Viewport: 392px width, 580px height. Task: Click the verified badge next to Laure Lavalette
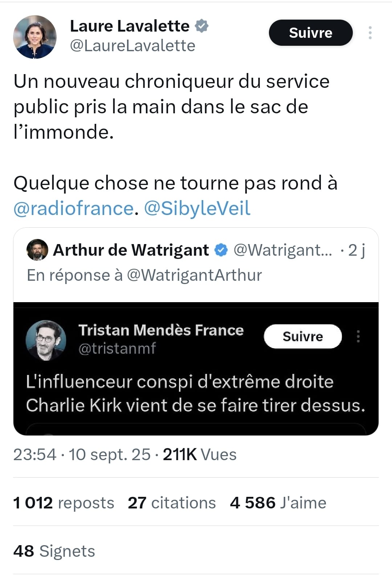click(202, 26)
